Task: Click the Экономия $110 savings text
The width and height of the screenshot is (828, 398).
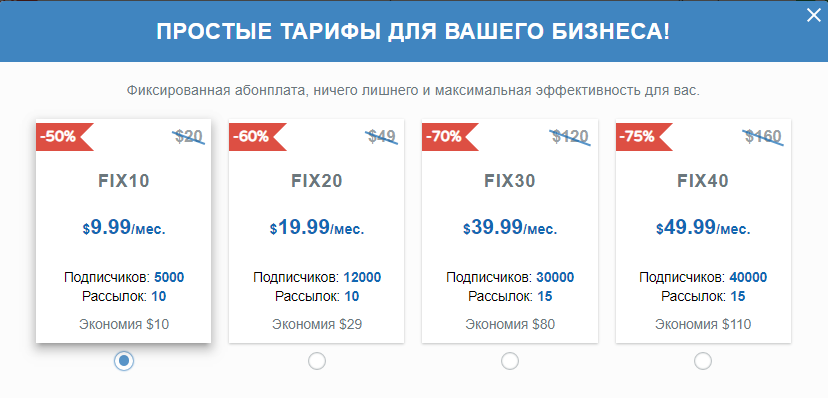Action: pos(703,324)
